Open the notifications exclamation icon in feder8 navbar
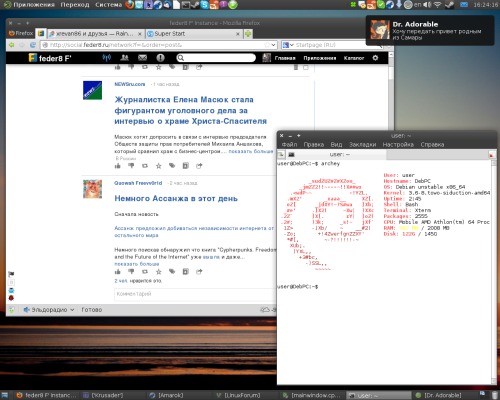Viewport: 500px width, 400px height. coord(160,58)
